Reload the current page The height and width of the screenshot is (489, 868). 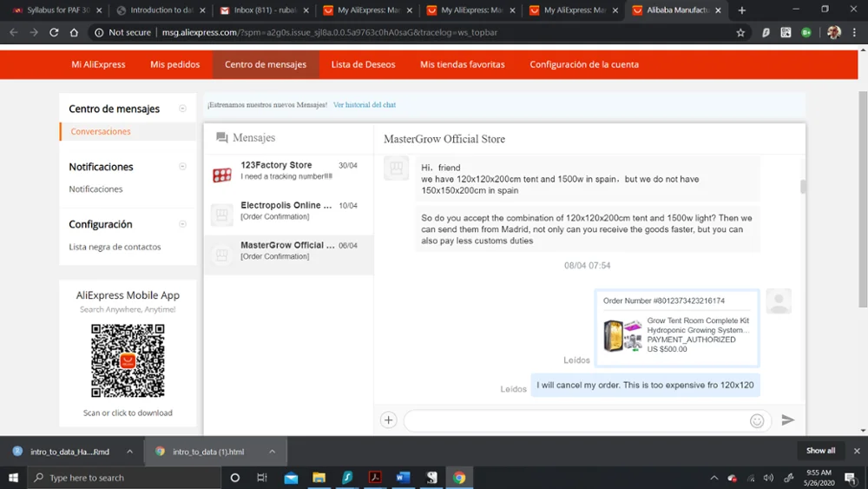click(x=54, y=33)
